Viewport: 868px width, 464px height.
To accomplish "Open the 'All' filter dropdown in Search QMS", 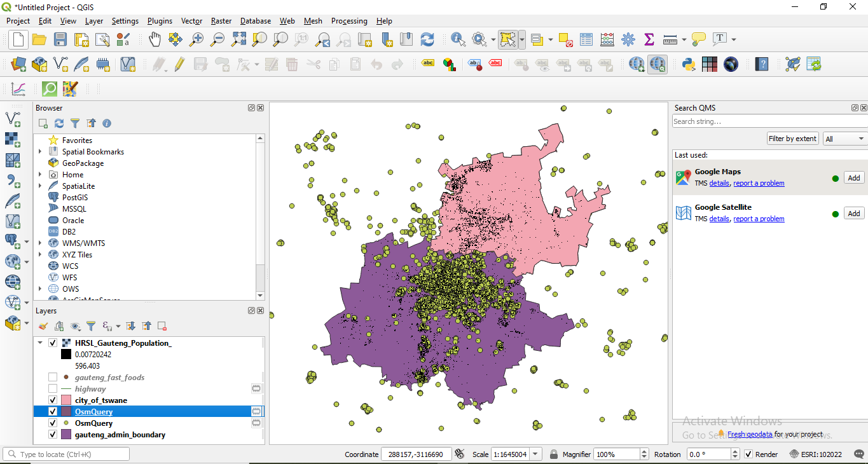I will point(845,139).
